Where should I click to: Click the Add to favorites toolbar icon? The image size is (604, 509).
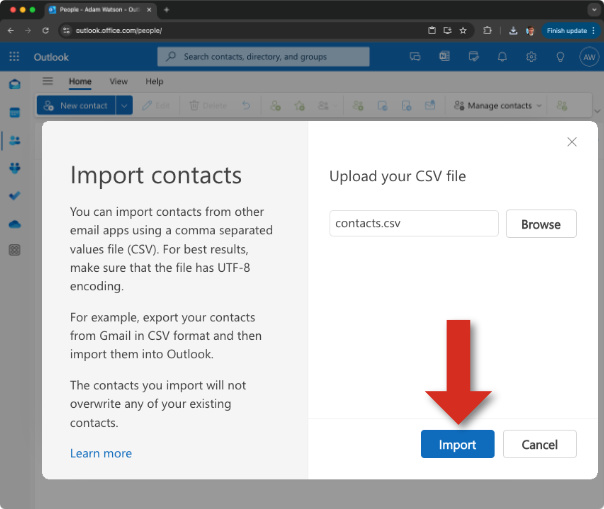(299, 105)
